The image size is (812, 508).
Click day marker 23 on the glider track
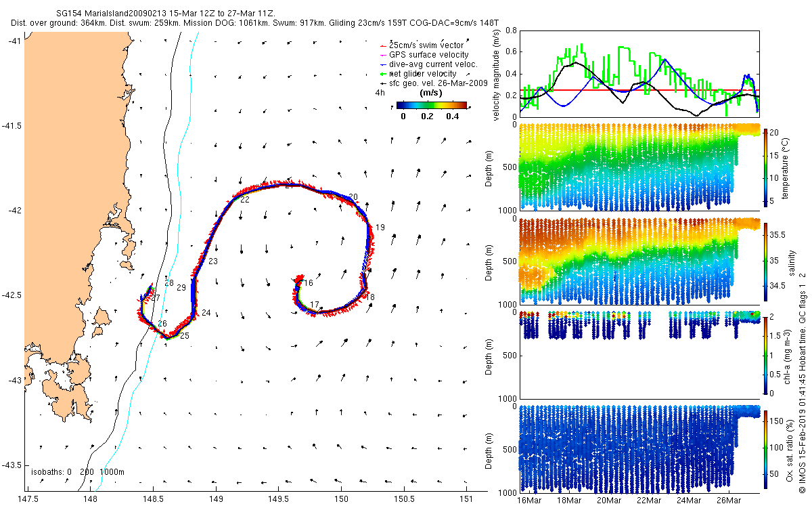pyautogui.click(x=213, y=261)
